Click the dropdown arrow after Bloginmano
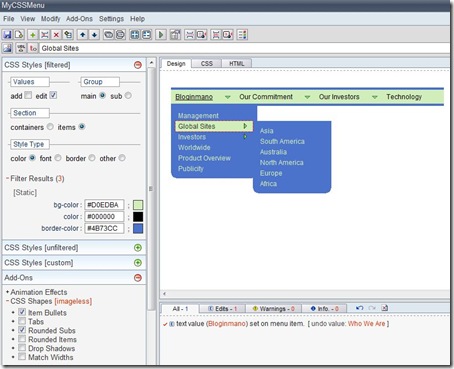This screenshot has height=369, width=454. [x=228, y=97]
